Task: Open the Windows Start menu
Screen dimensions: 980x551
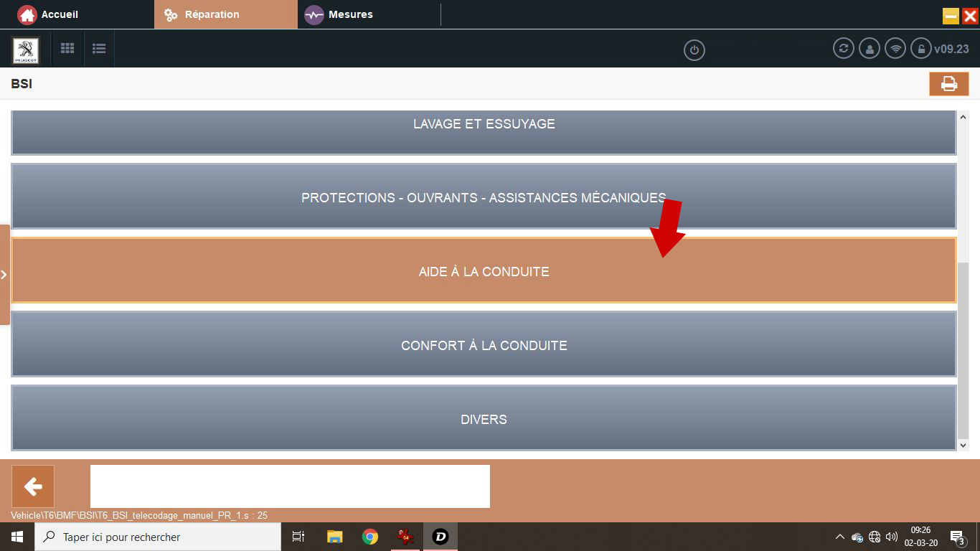Action: click(17, 537)
